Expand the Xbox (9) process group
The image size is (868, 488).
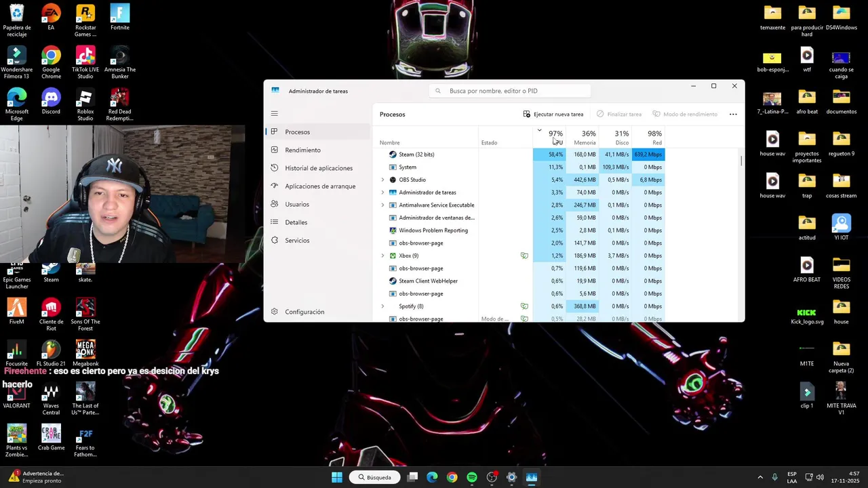[382, 256]
